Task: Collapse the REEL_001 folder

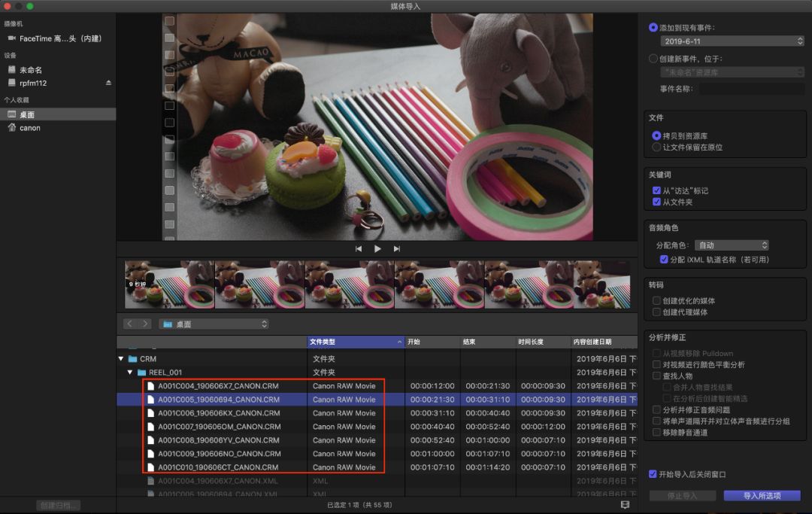Action: pyautogui.click(x=130, y=373)
